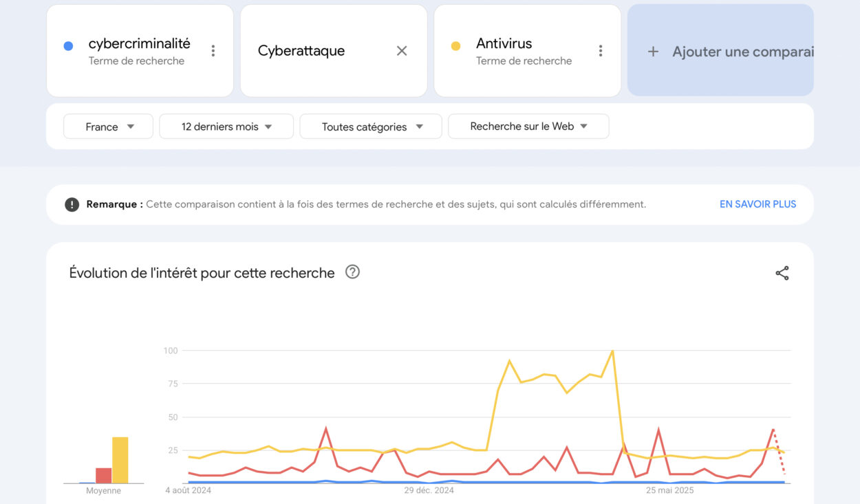Click the Cyberattaque search term field
This screenshot has width=860, height=504.
click(301, 51)
